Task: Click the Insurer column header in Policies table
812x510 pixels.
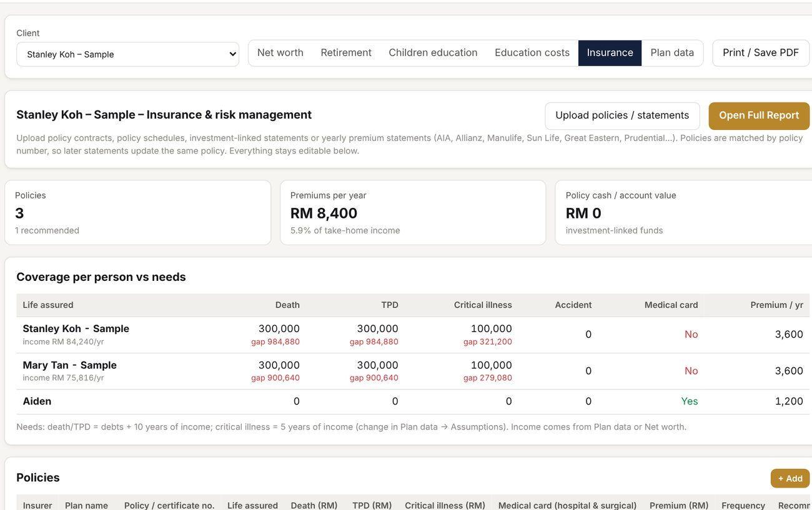Action: click(x=37, y=506)
